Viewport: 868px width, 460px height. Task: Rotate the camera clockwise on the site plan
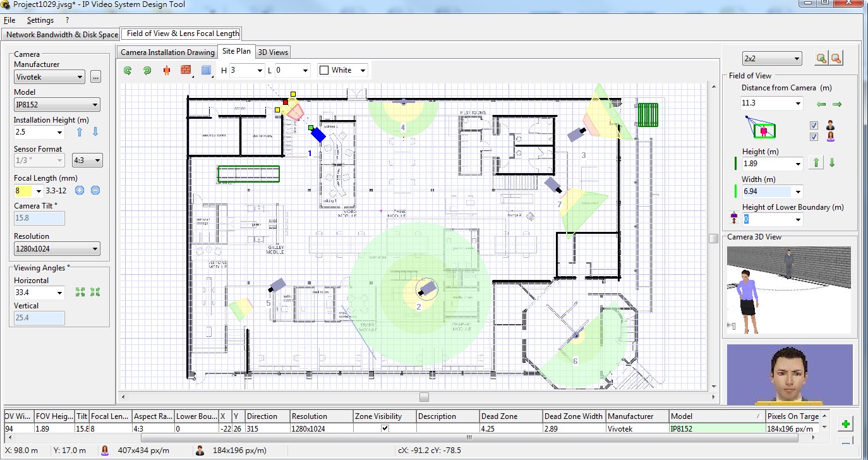coord(146,70)
